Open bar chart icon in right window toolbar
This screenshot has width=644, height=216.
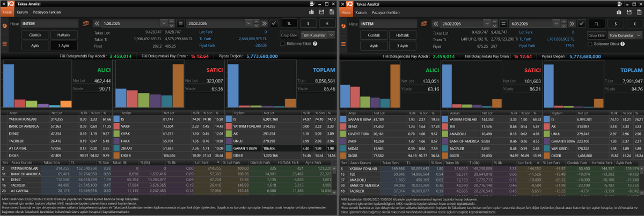pyautogui.click(x=619, y=11)
